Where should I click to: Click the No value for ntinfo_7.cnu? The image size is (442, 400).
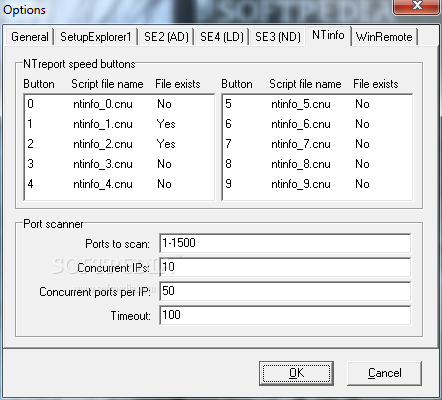coord(362,144)
